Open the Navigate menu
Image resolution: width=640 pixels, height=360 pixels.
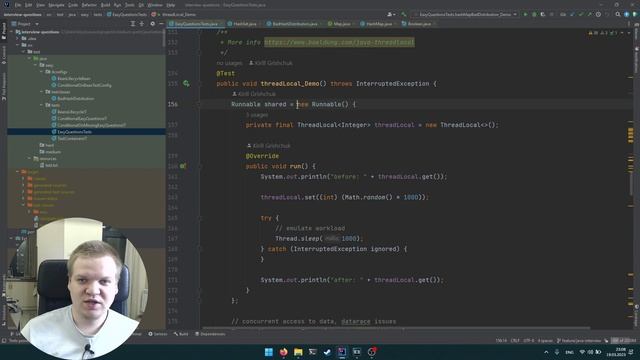[56, 5]
